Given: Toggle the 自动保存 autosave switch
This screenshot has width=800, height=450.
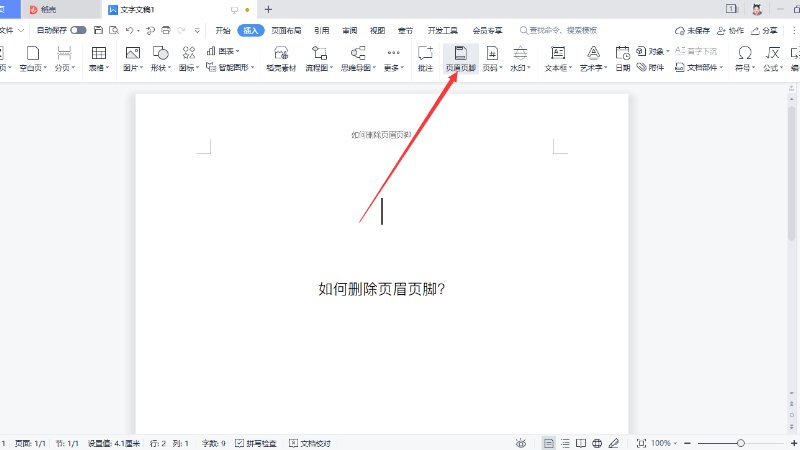Looking at the screenshot, I should pos(78,31).
